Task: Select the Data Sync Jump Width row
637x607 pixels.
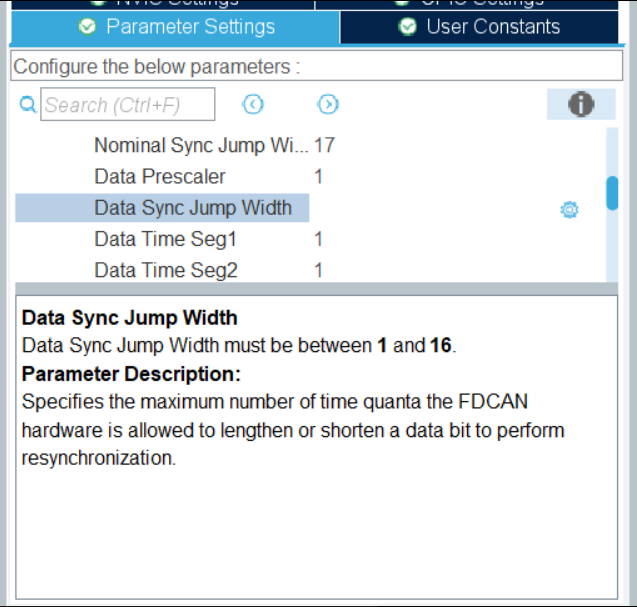Action: pos(192,208)
